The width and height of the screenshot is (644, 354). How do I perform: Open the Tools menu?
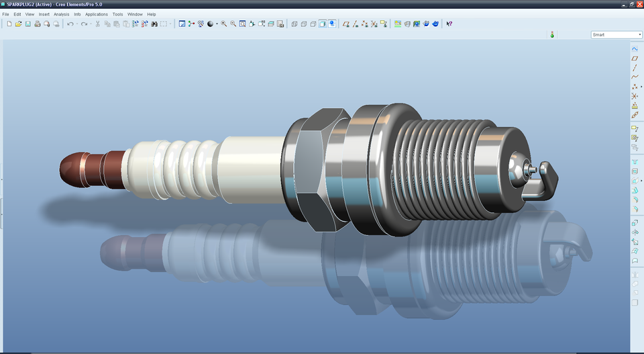coord(117,14)
